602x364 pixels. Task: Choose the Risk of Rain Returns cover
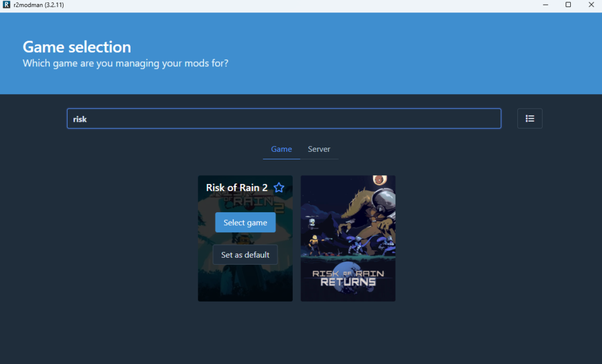[x=347, y=238]
